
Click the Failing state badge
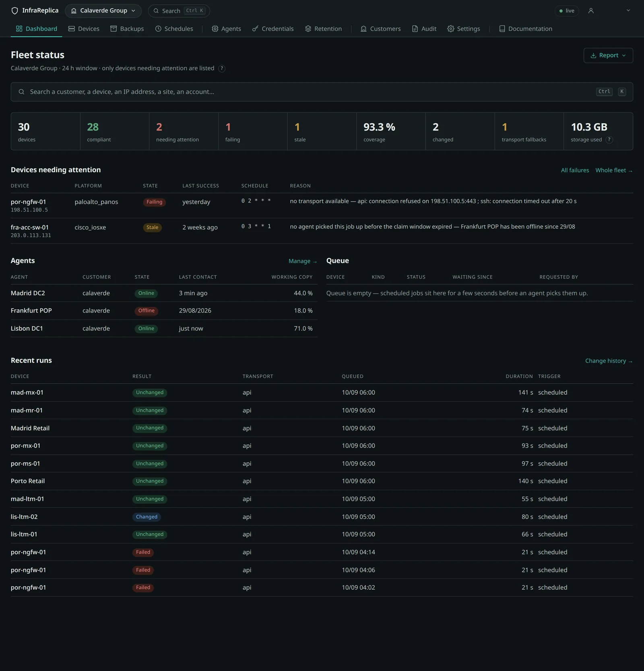pyautogui.click(x=154, y=202)
